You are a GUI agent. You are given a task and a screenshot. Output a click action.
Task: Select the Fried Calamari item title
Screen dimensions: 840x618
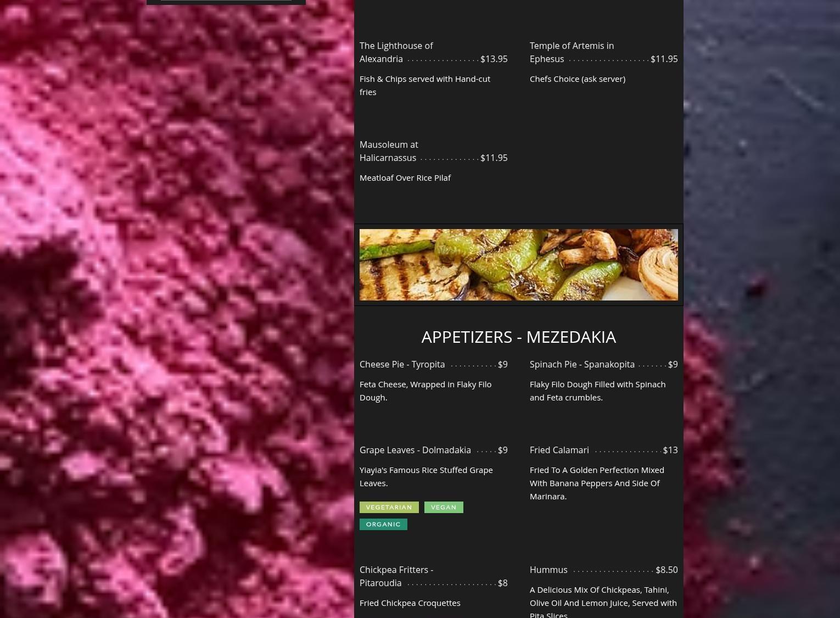(x=559, y=450)
